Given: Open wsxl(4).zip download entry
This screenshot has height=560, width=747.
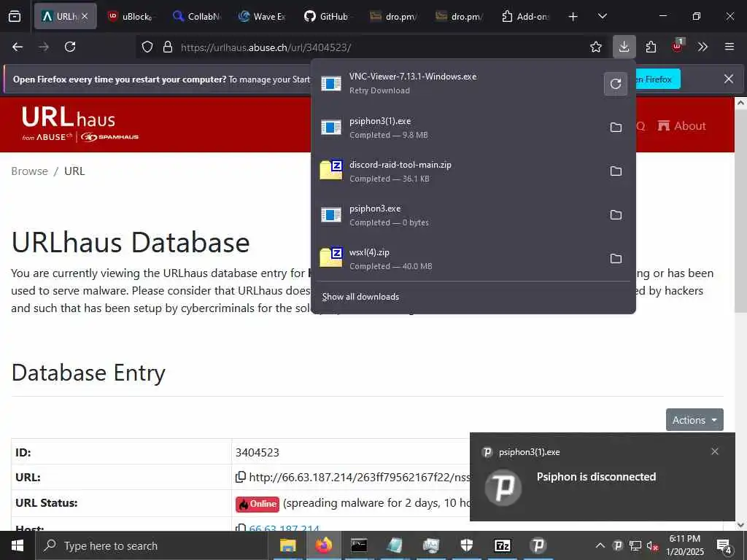Looking at the screenshot, I should 457,259.
